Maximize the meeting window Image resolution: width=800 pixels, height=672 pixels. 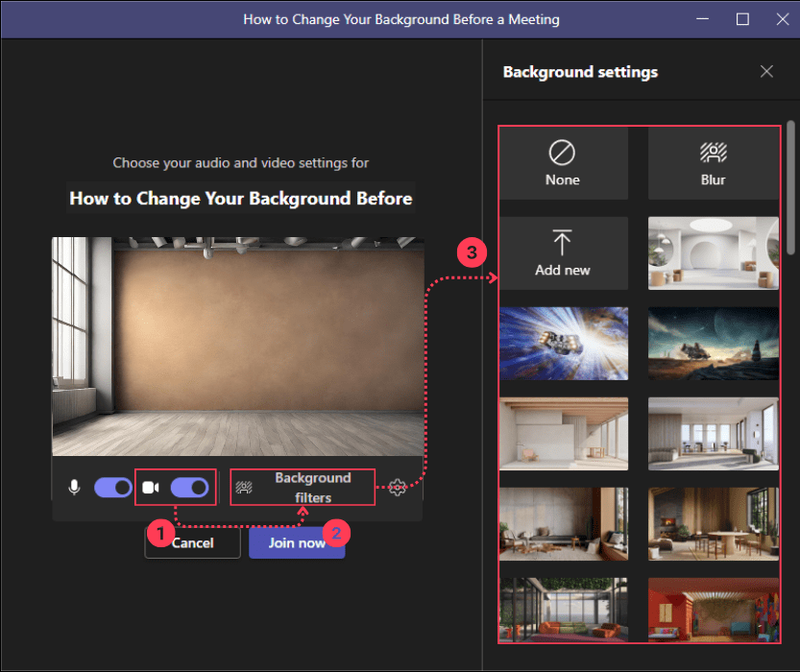742,19
